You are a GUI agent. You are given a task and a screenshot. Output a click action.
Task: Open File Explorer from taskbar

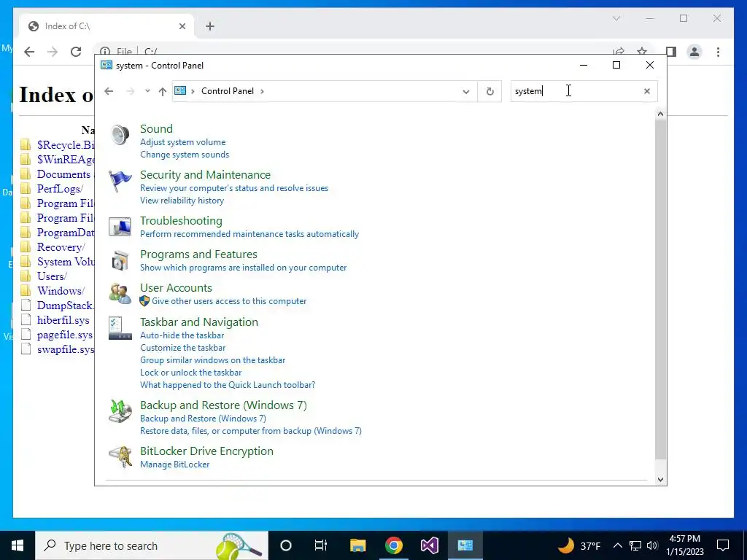click(357, 545)
